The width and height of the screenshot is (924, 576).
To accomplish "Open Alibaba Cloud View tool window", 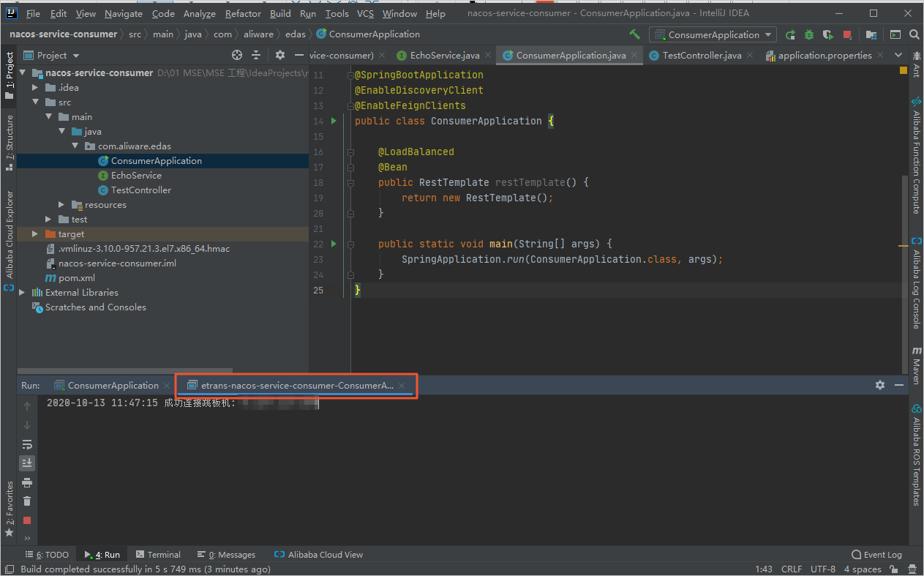I will coord(318,555).
